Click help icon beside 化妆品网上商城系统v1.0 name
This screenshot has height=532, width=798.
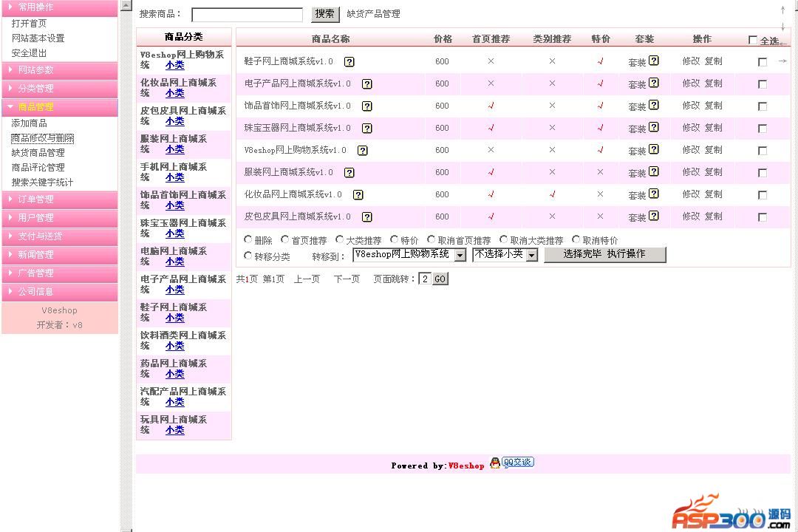358,194
